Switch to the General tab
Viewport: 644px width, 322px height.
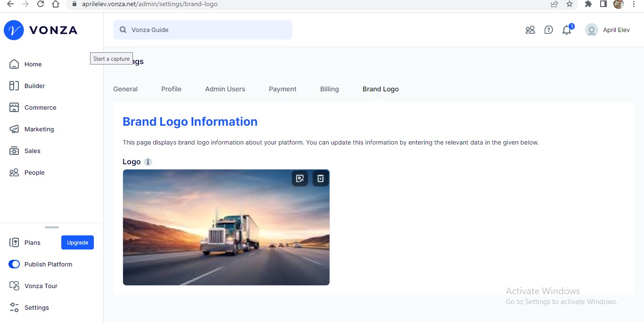pos(125,89)
